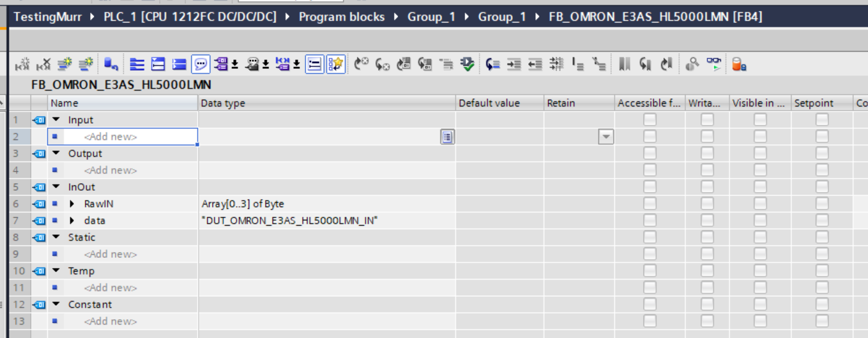Viewport: 868px width, 338px height.
Task: Check Writable checkbox in the RawIN row
Action: coord(707,204)
